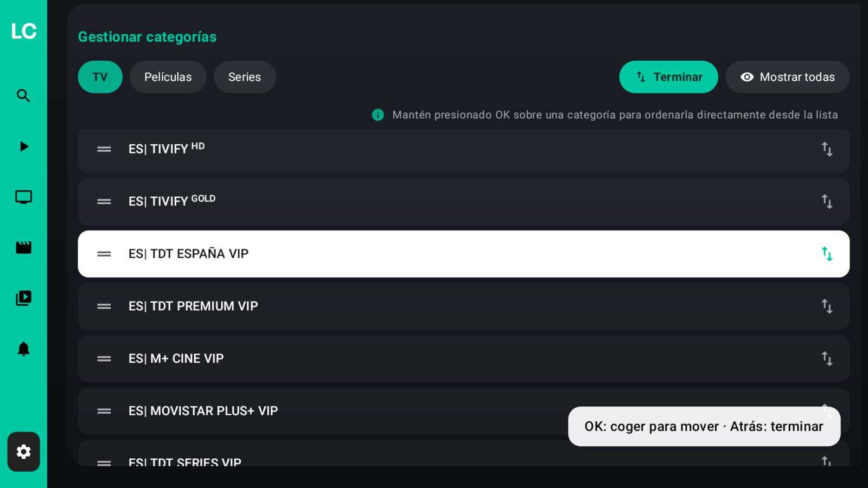
Task: Select the ES| TDT ESPAÑA VIP category
Action: 464,254
